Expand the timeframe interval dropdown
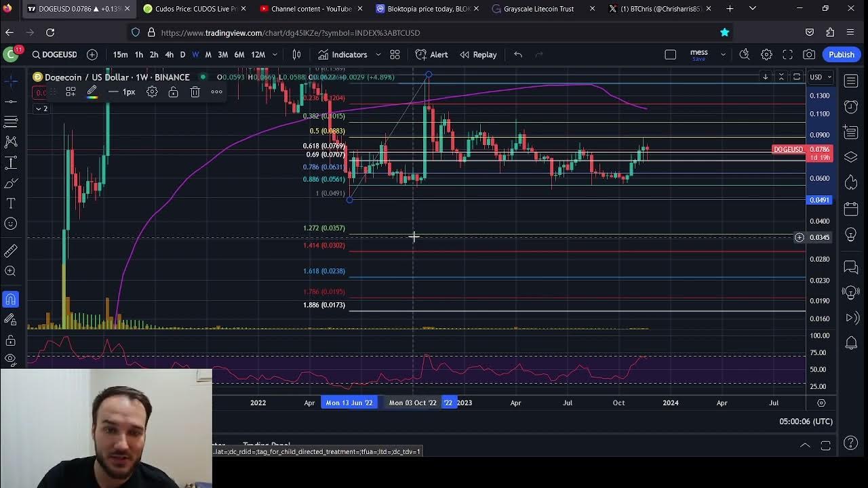This screenshot has width=868, height=488. tap(275, 55)
